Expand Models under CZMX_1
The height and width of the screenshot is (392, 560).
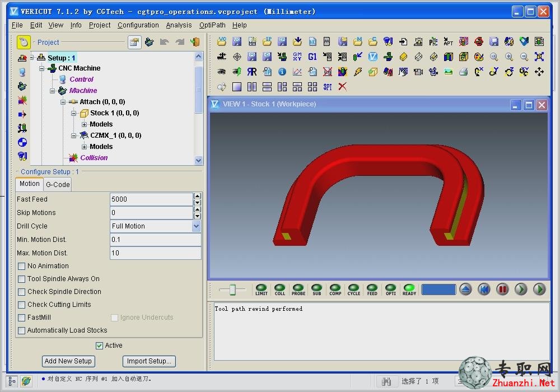point(85,147)
